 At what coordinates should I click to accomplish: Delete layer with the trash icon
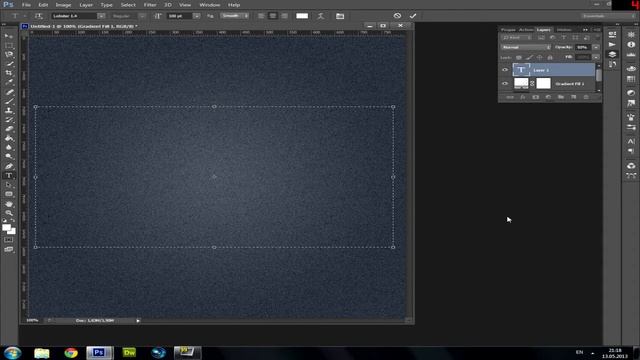click(x=586, y=97)
